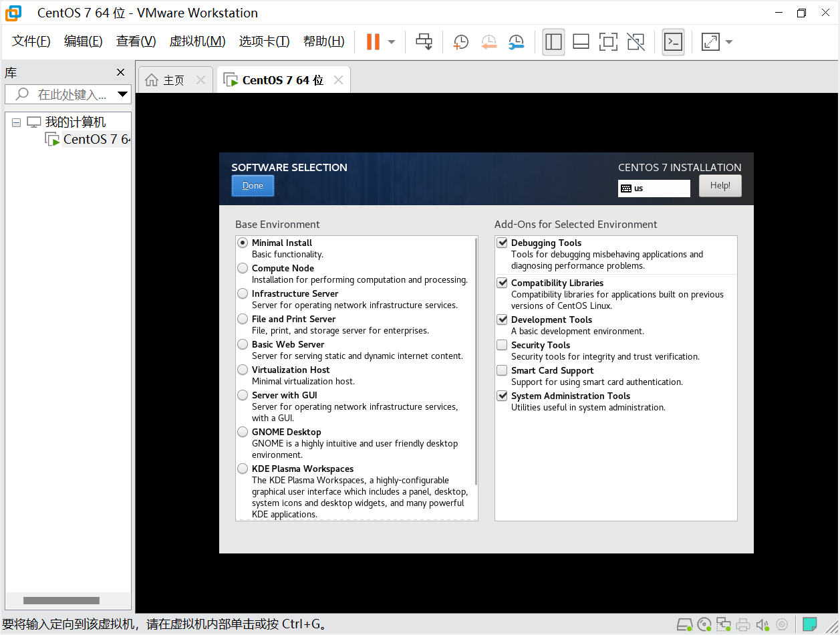This screenshot has height=635, width=840.
Task: Select File and Print Server option
Action: point(243,319)
